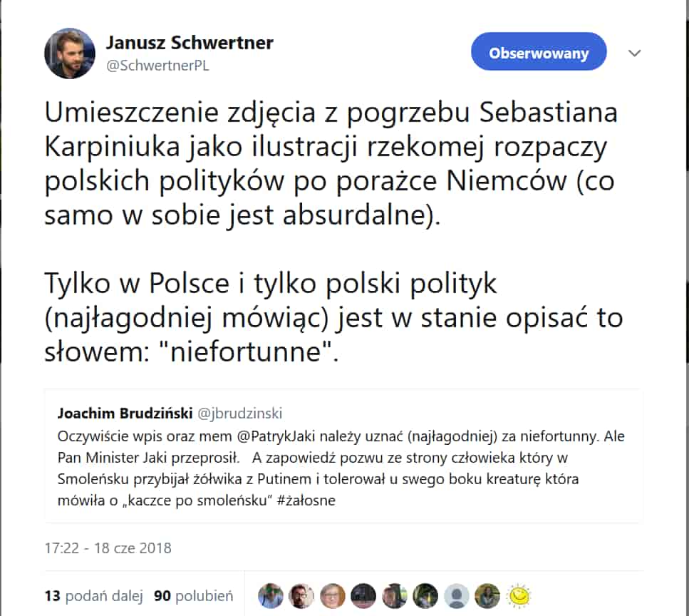Open first liker avatar beside polubień count
This screenshot has height=616, width=689.
tap(270, 596)
